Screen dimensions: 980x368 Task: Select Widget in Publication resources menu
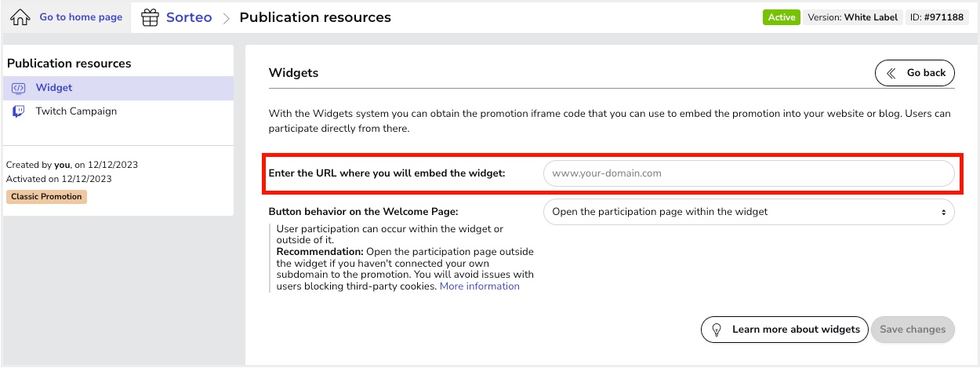54,88
